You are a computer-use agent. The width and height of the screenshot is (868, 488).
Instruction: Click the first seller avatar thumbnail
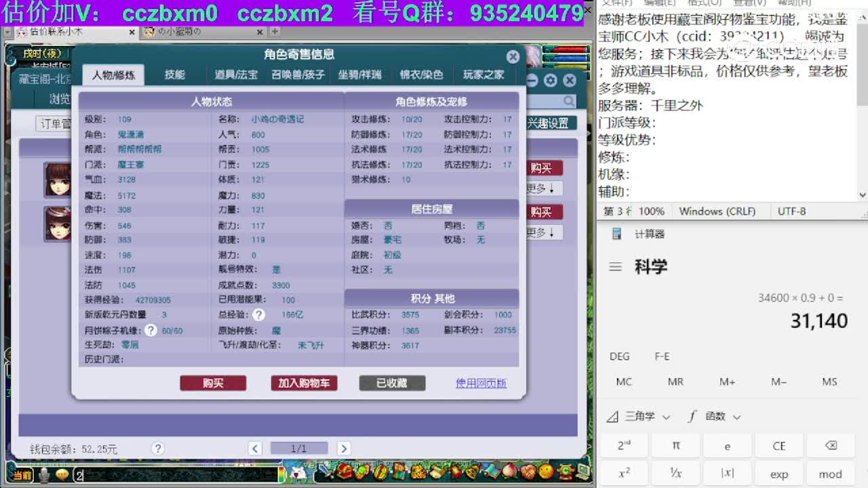(58, 180)
